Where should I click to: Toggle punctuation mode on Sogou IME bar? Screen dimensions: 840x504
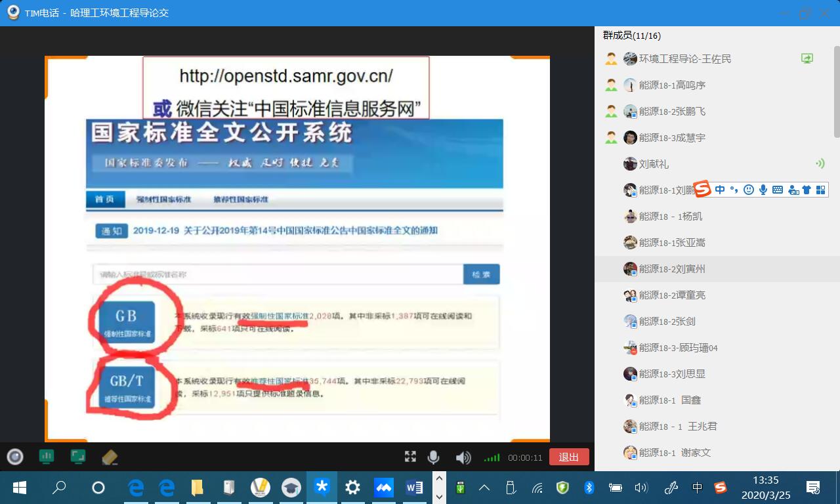point(734,190)
